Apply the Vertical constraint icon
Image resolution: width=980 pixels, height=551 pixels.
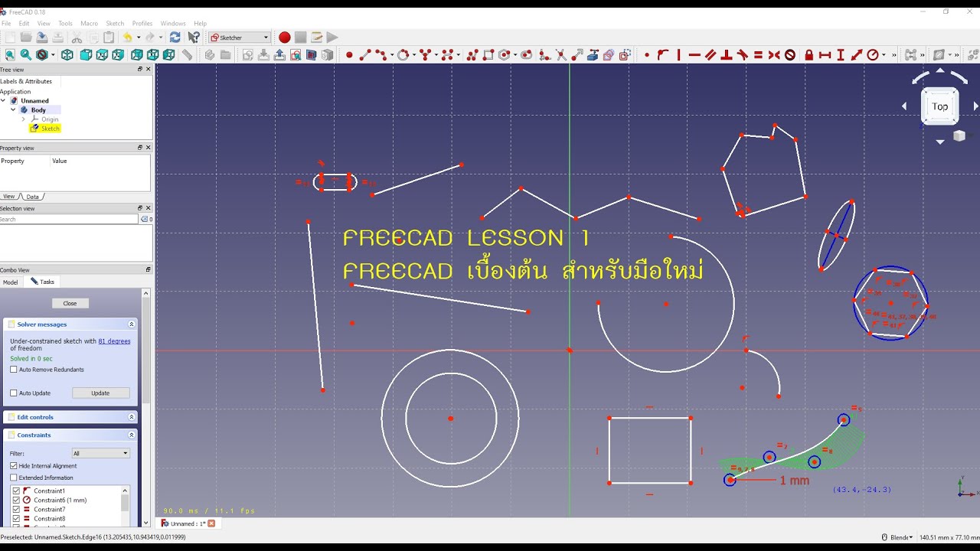(x=678, y=55)
